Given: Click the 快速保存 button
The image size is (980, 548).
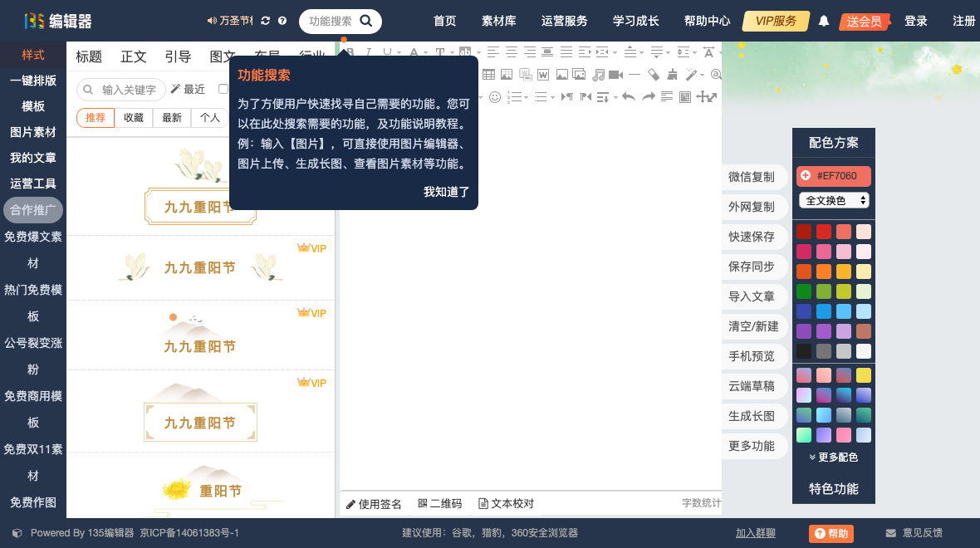Looking at the screenshot, I should pyautogui.click(x=752, y=237).
